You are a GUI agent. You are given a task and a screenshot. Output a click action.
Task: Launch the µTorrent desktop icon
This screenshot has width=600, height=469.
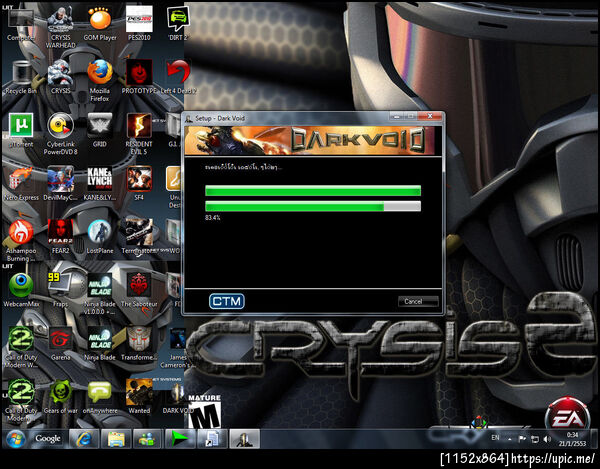[x=21, y=130]
